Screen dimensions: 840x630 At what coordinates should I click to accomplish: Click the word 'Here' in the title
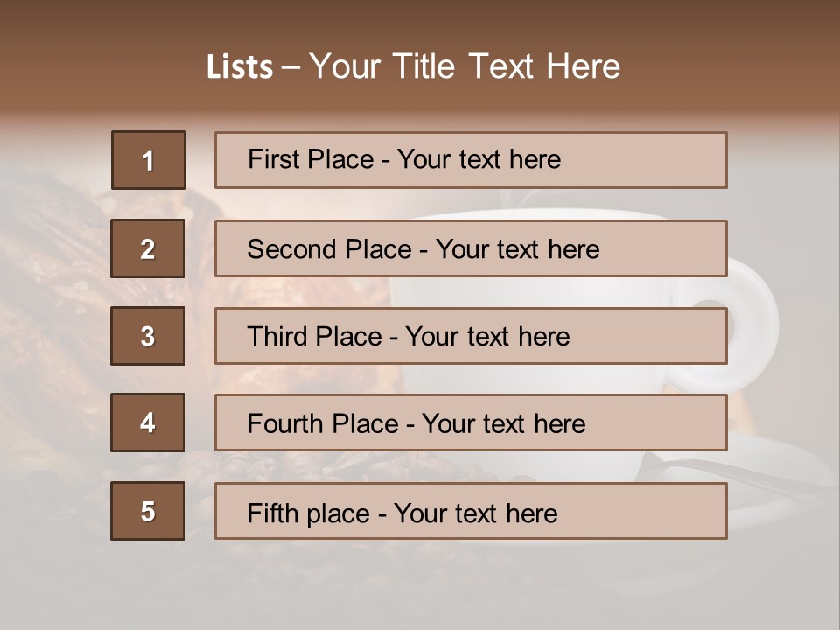(584, 66)
